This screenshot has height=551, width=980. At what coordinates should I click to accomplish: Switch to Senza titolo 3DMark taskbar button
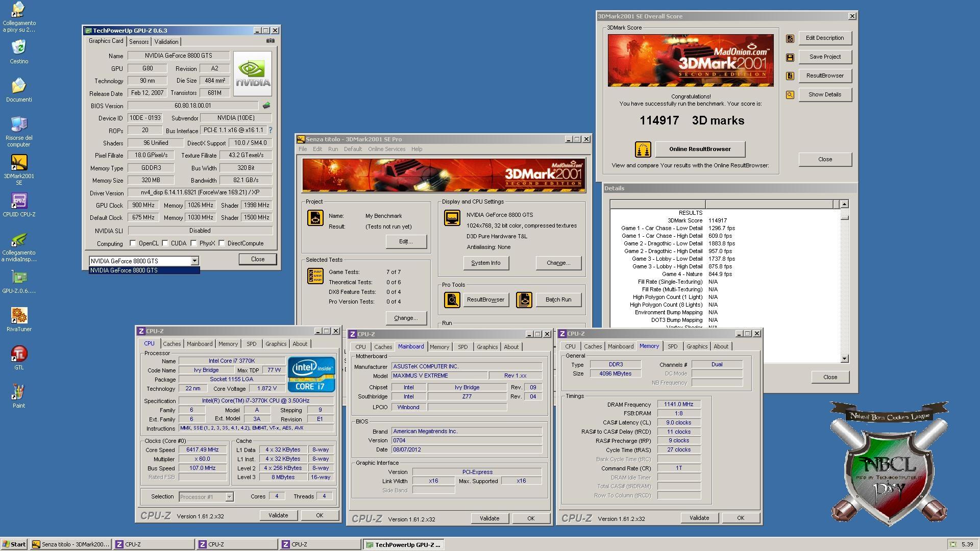tap(70, 544)
